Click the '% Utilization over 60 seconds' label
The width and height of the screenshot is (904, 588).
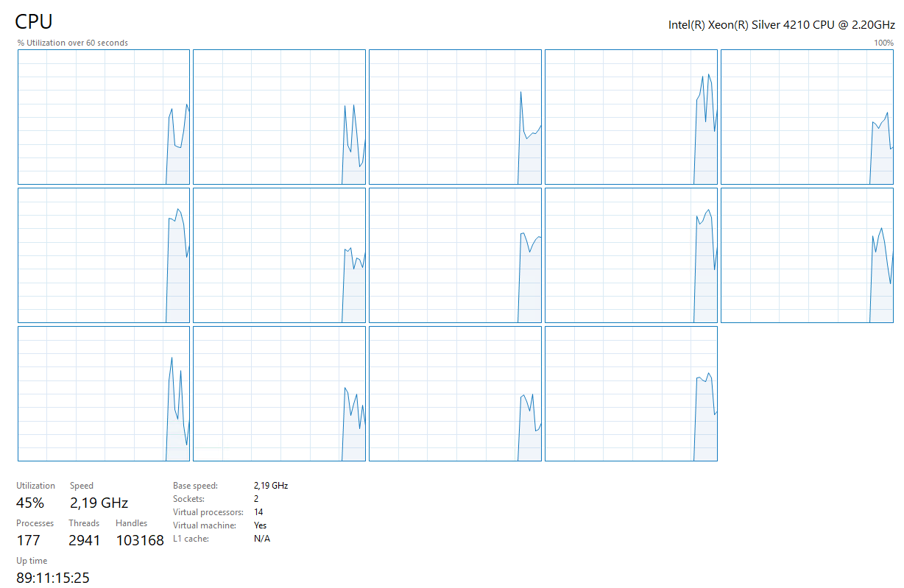click(73, 43)
